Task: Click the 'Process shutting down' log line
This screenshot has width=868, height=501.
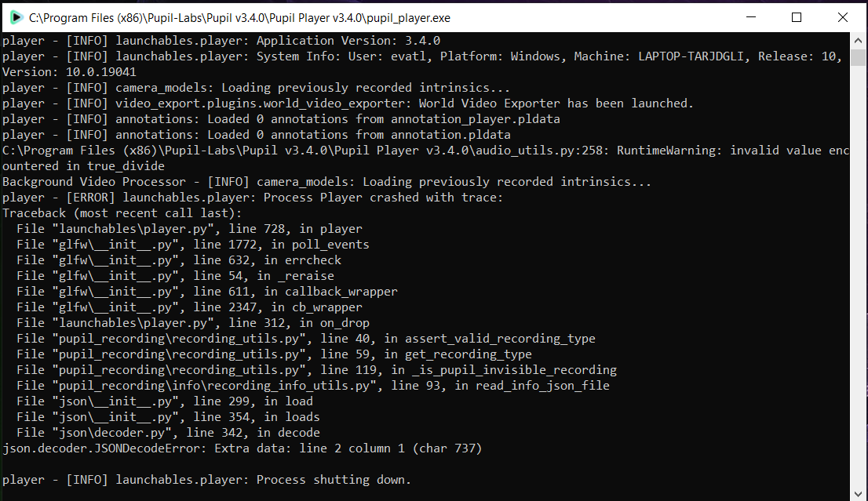Action: [206, 480]
